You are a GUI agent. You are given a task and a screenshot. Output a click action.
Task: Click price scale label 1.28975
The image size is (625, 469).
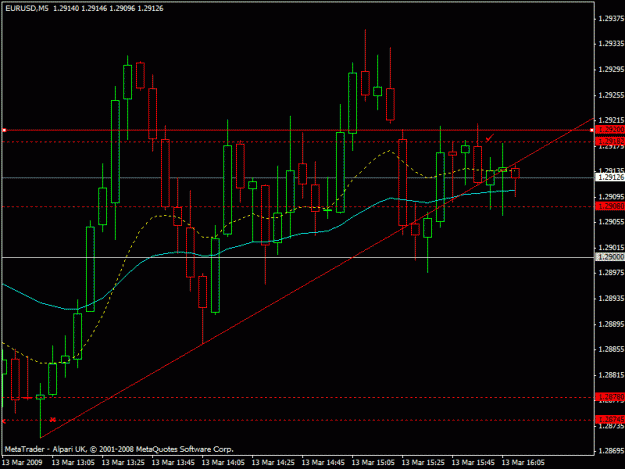(x=611, y=273)
